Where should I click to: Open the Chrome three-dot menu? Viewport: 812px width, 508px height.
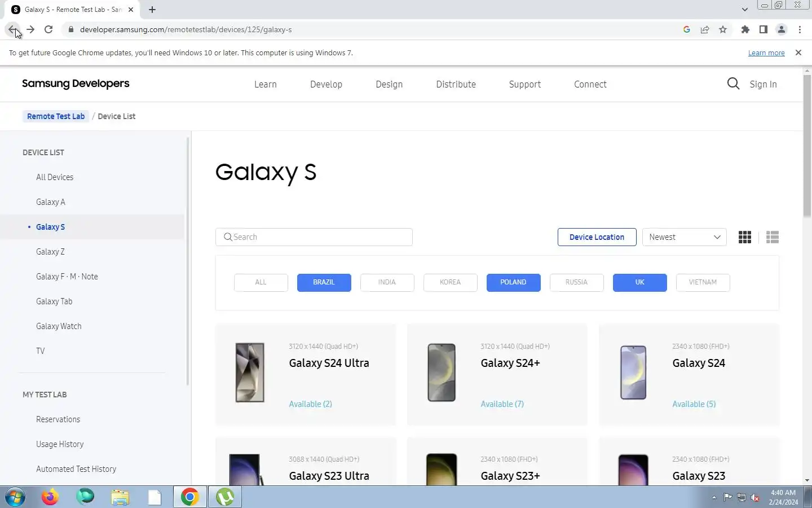[x=800, y=29]
